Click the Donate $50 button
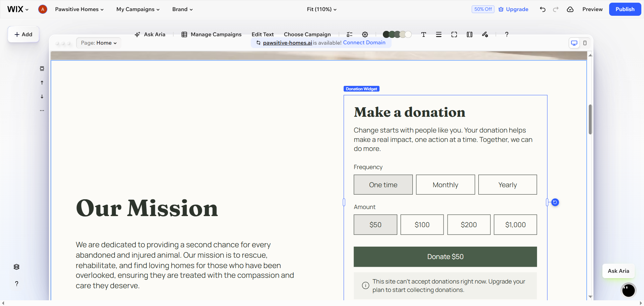The height and width of the screenshot is (306, 644). (445, 257)
